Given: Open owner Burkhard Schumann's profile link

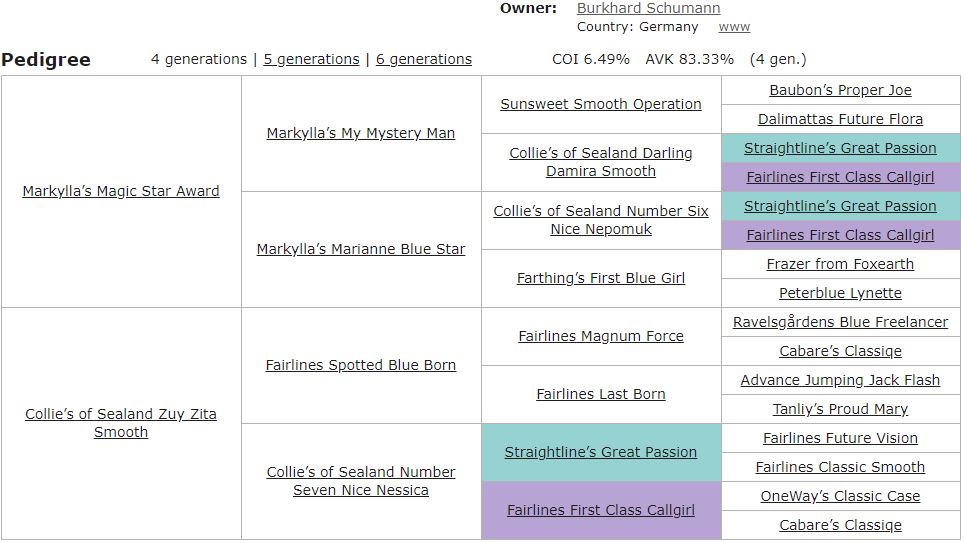Looking at the screenshot, I should pos(648,8).
